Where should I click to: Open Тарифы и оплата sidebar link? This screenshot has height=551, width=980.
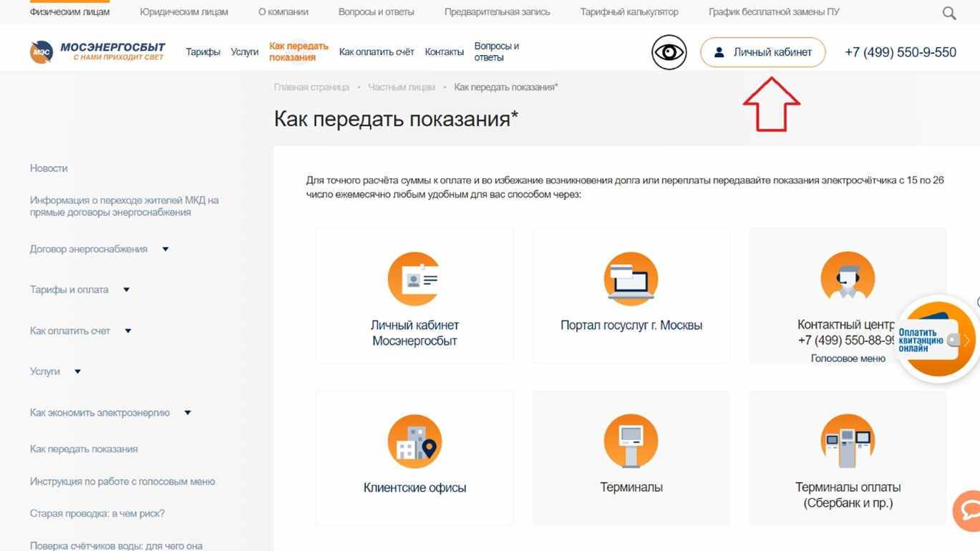[69, 290]
